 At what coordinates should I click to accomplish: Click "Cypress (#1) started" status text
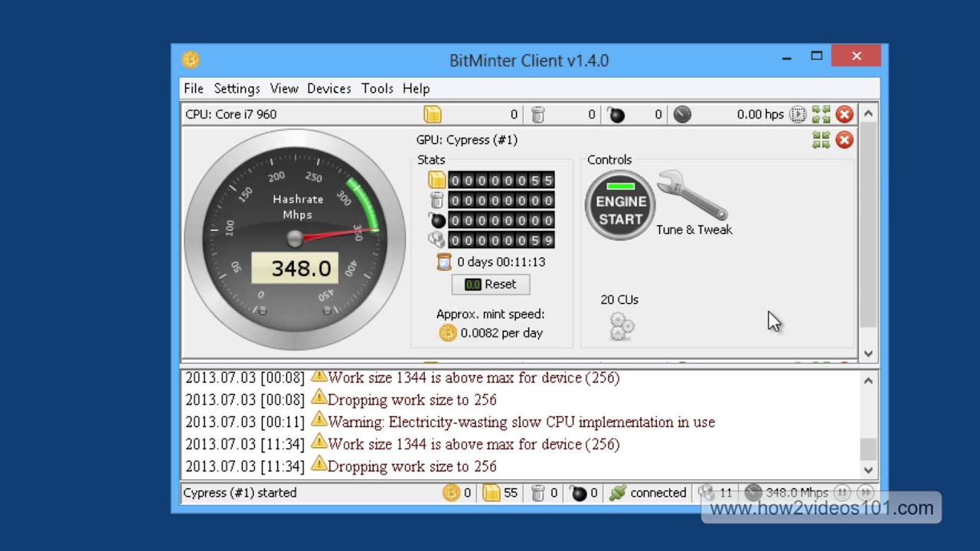pos(240,493)
